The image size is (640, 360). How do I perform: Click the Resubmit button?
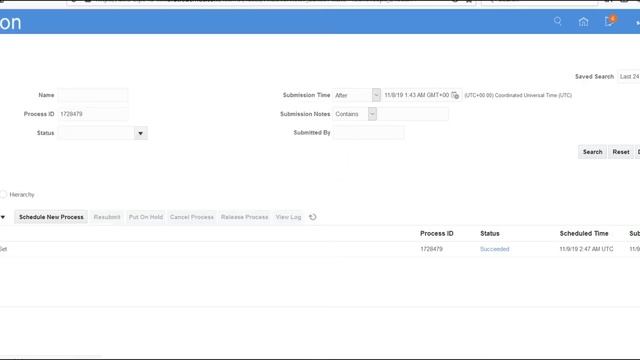[107, 217]
